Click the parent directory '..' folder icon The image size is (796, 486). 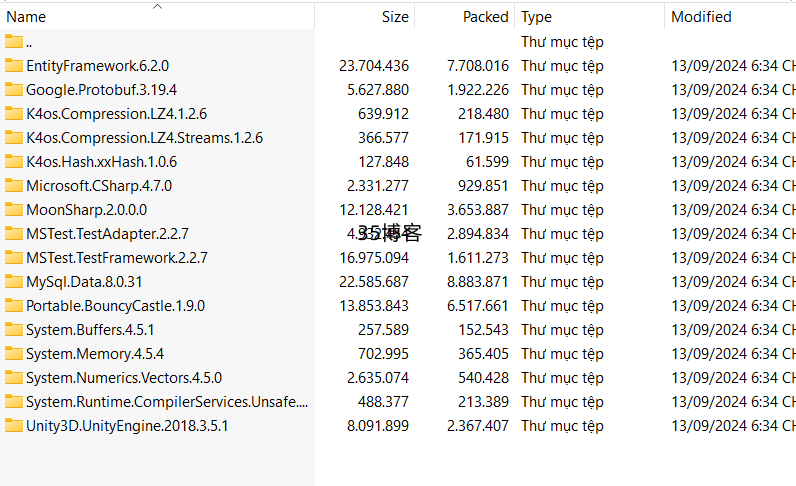14,42
